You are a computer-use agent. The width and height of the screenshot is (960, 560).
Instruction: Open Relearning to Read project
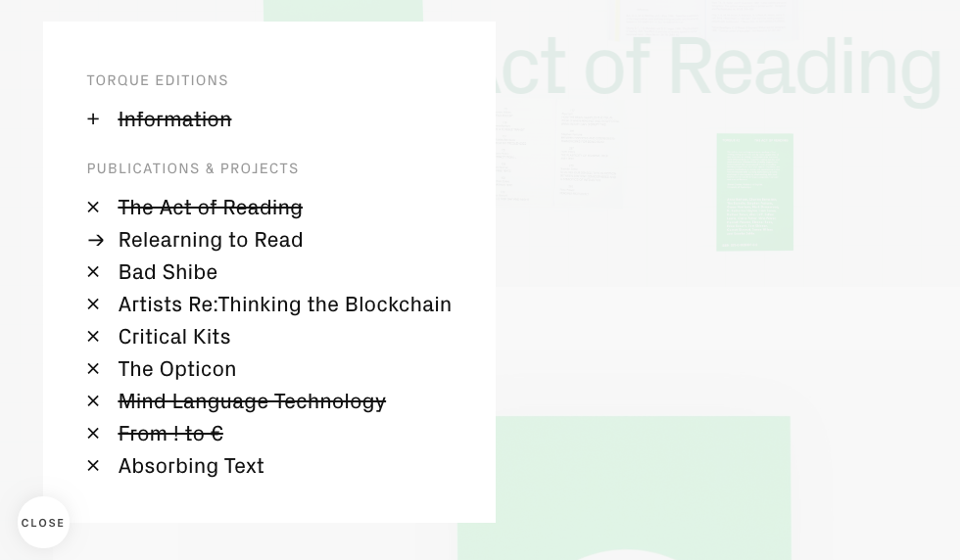click(x=210, y=240)
